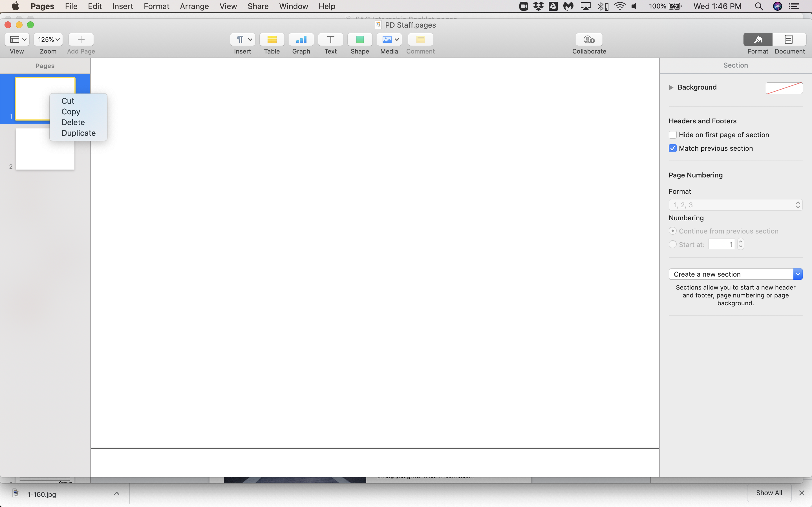This screenshot has width=812, height=507.
Task: Enable Hide on first page of section
Action: click(672, 135)
